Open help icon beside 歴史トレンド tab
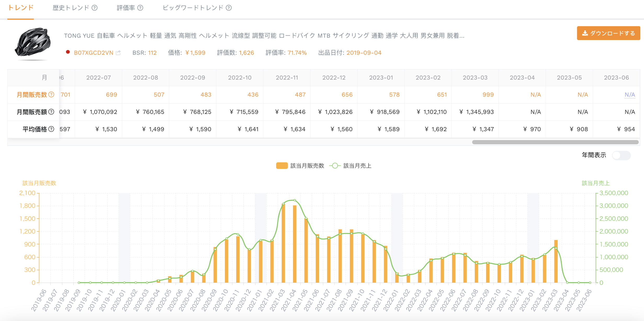The width and height of the screenshot is (644, 321). pos(95,8)
